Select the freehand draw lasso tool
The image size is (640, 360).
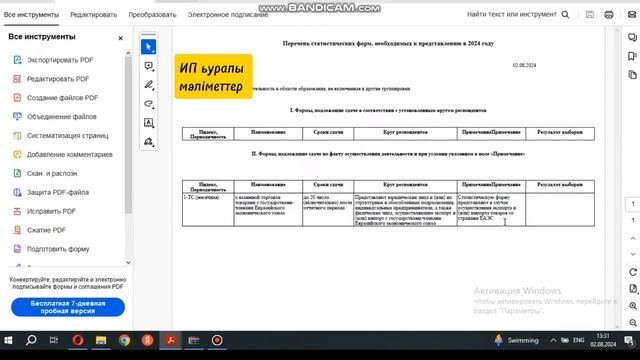pos(149,104)
